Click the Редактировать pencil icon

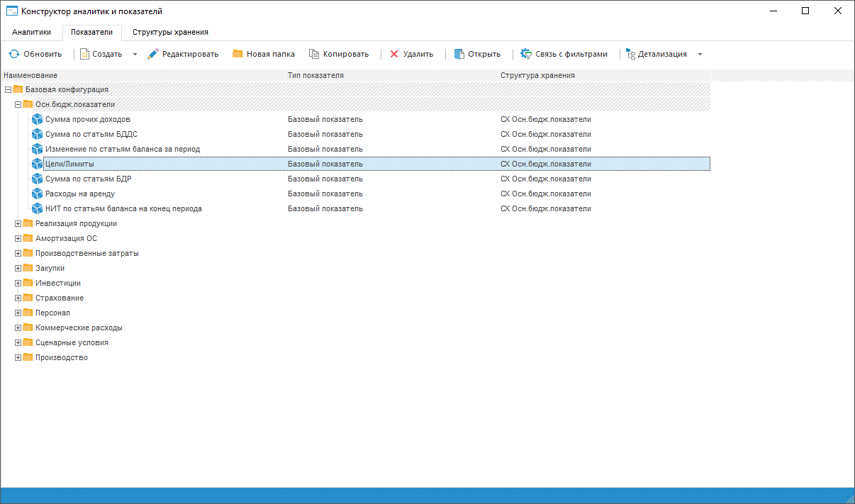(153, 54)
